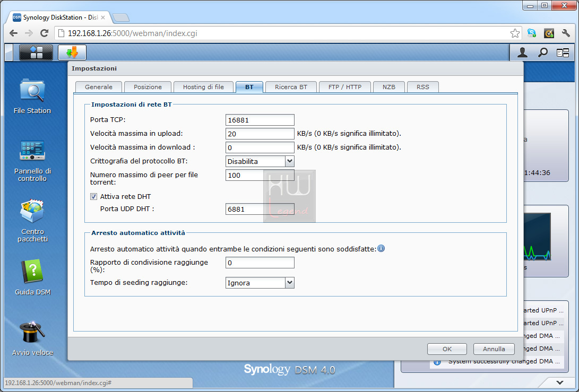
Task: Click the network traffic graph widget
Action: click(537, 237)
